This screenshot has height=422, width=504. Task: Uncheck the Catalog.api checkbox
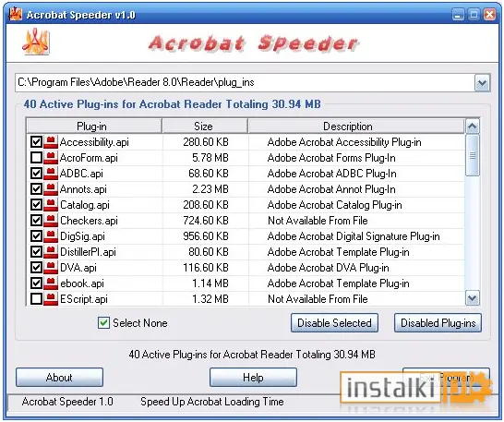click(x=36, y=205)
